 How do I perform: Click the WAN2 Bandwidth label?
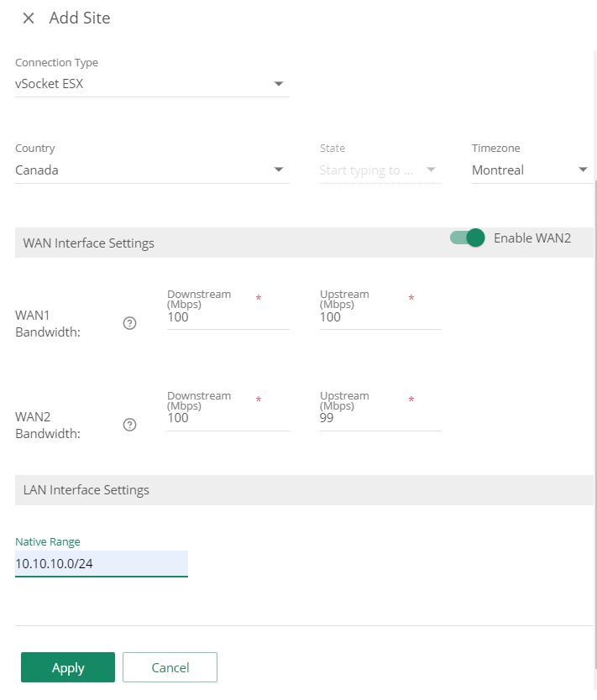tap(48, 425)
